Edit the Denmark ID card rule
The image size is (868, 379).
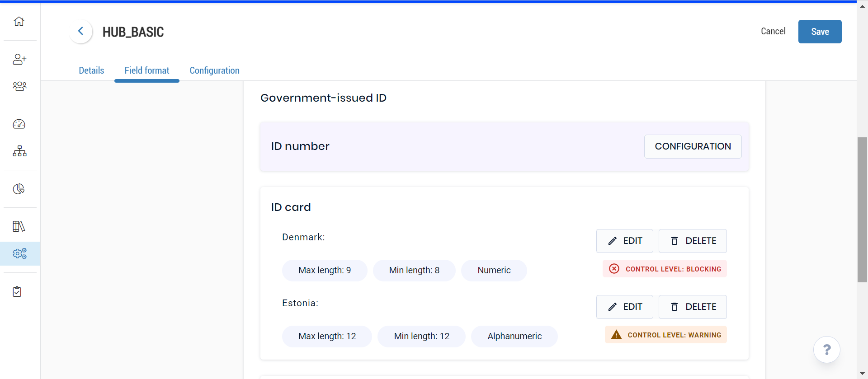click(624, 241)
